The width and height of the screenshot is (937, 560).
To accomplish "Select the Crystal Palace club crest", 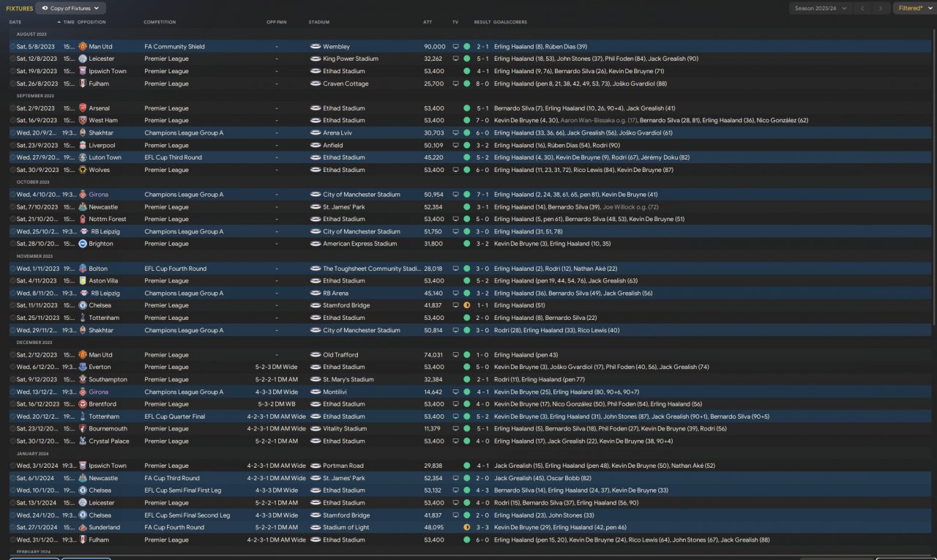I will point(83,441).
